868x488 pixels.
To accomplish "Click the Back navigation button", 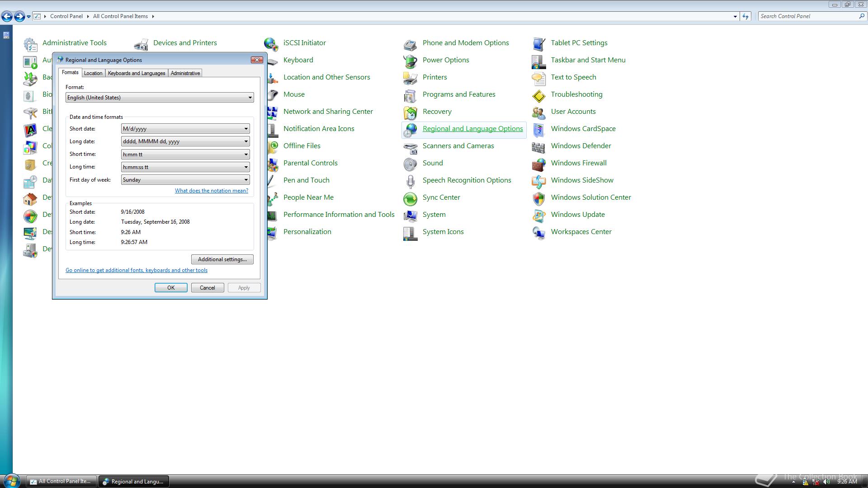I will pyautogui.click(x=7, y=17).
